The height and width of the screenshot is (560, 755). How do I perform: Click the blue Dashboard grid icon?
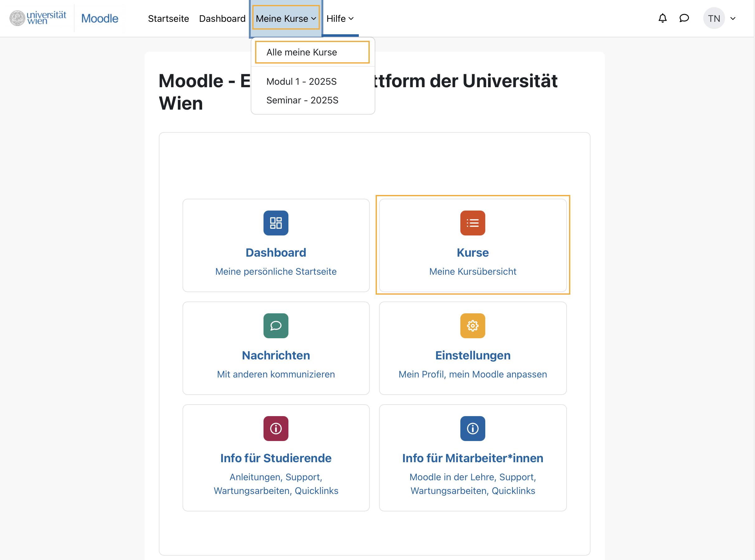pos(276,223)
